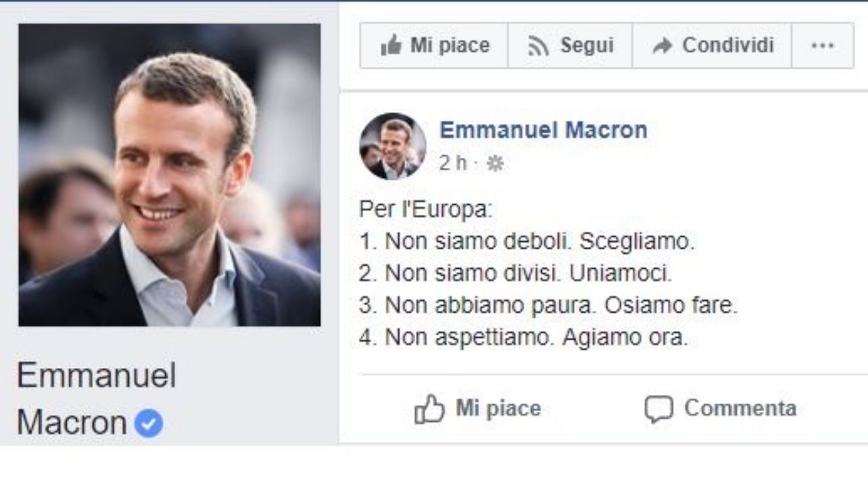Click the blue verified badge checkmark

point(148,423)
